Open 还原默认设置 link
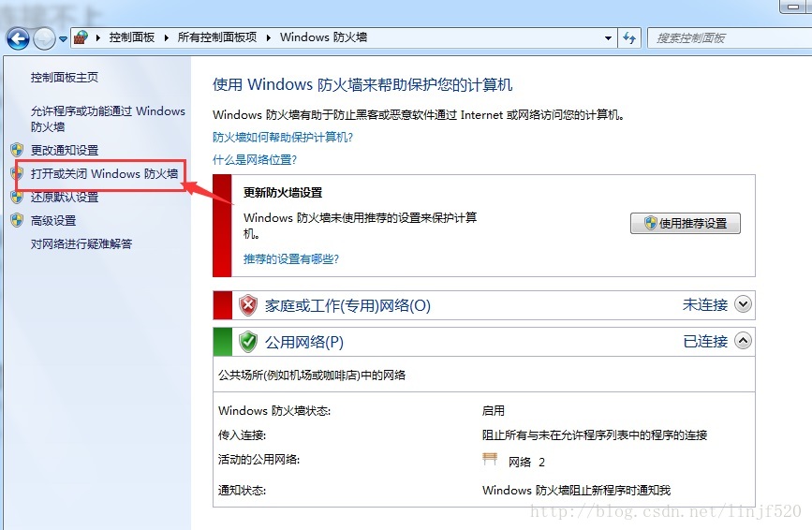The width and height of the screenshot is (812, 530). click(x=65, y=198)
